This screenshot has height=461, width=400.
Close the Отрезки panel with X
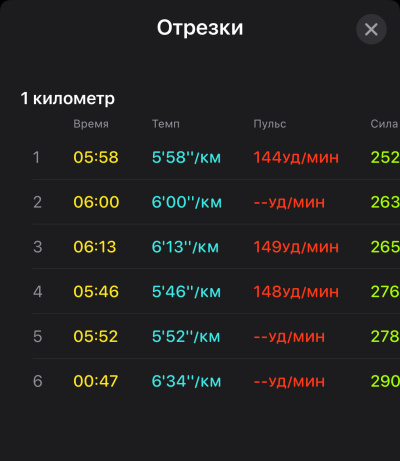coord(371,29)
